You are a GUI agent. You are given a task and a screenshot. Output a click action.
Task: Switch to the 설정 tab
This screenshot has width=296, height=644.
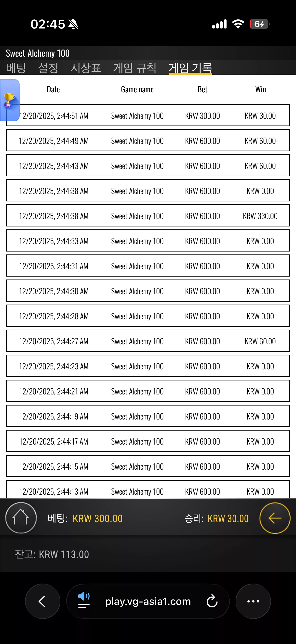pyautogui.click(x=48, y=68)
